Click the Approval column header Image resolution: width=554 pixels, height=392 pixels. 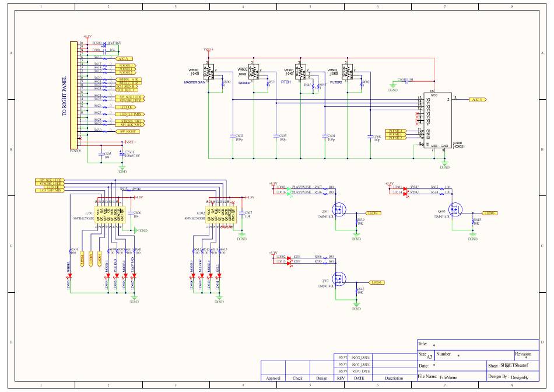click(273, 378)
